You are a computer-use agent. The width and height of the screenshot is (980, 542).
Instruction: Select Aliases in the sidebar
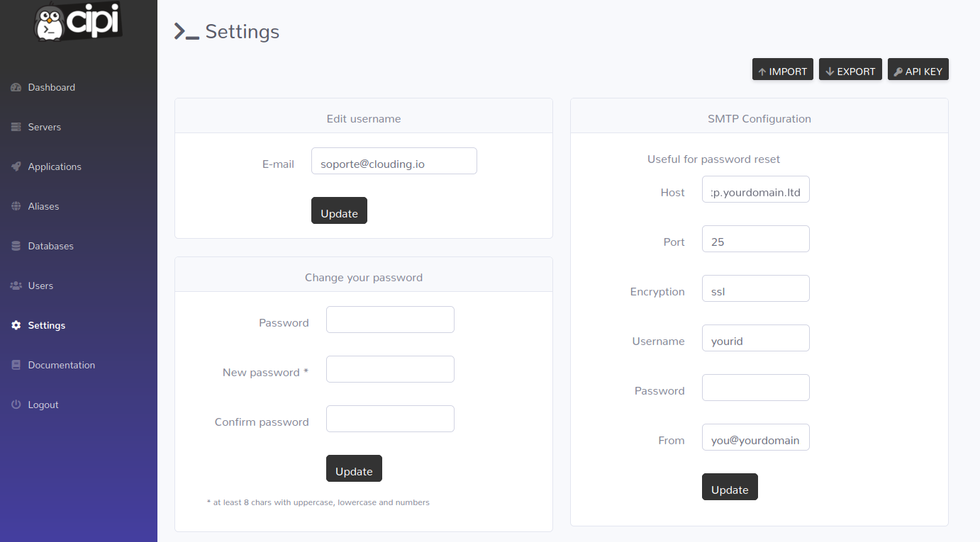pos(79,207)
